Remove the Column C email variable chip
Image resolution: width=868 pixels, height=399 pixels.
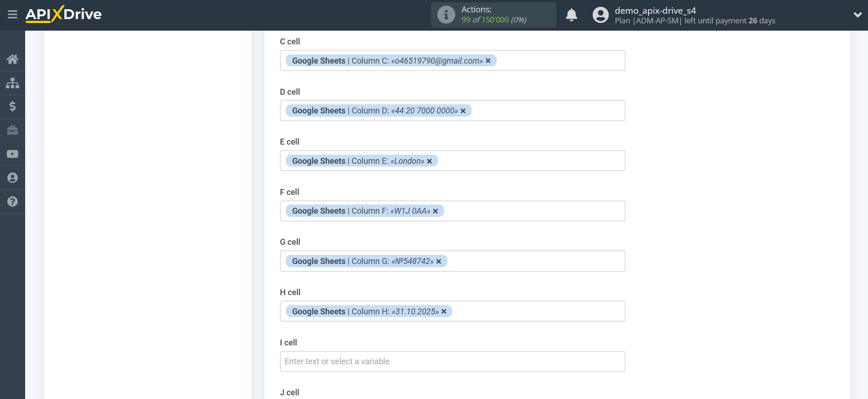click(x=488, y=60)
